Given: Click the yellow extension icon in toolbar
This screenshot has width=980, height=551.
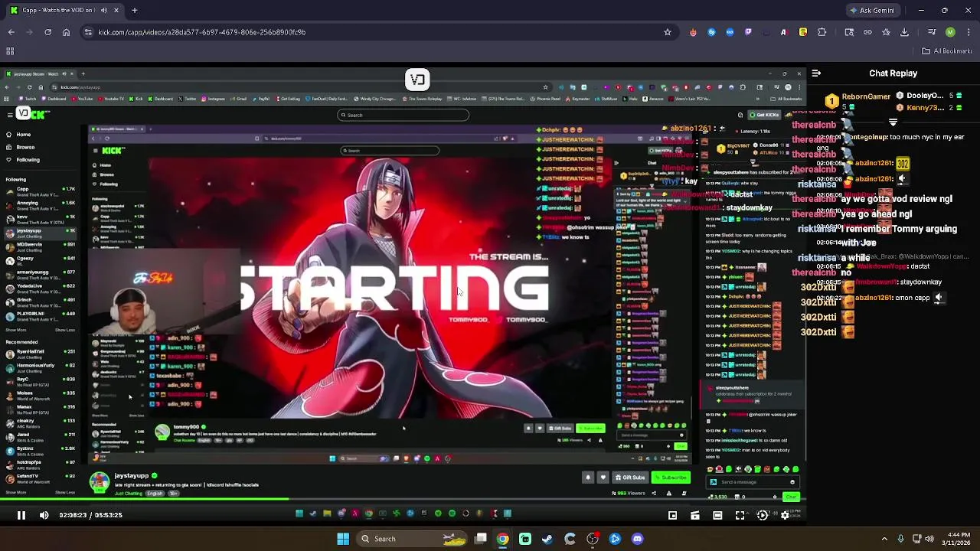Looking at the screenshot, I should click(802, 32).
